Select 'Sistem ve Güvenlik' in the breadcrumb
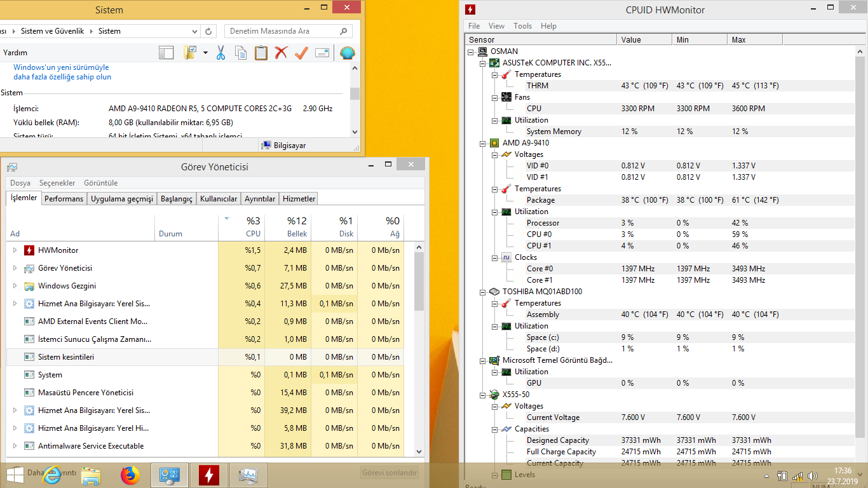868x488 pixels. click(x=52, y=31)
